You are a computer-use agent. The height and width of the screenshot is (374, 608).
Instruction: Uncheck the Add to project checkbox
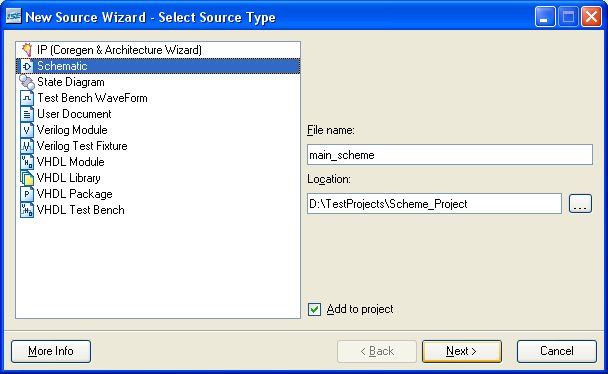coord(314,309)
